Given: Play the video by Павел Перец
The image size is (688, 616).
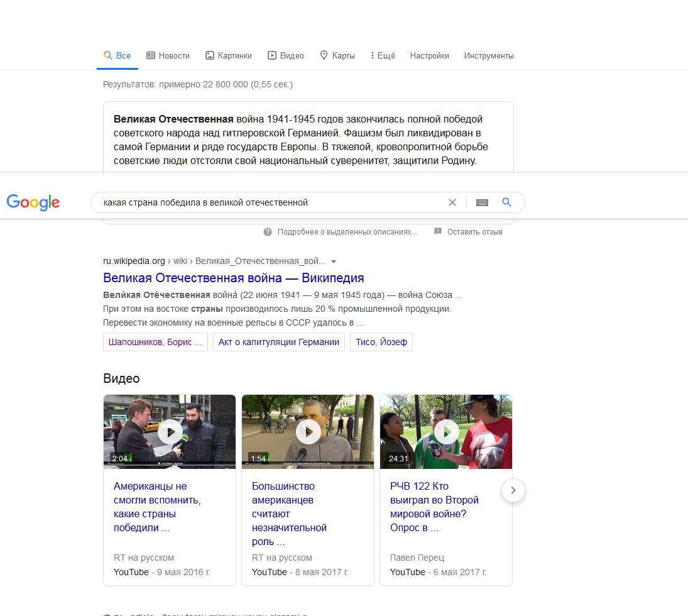Looking at the screenshot, I should click(446, 432).
